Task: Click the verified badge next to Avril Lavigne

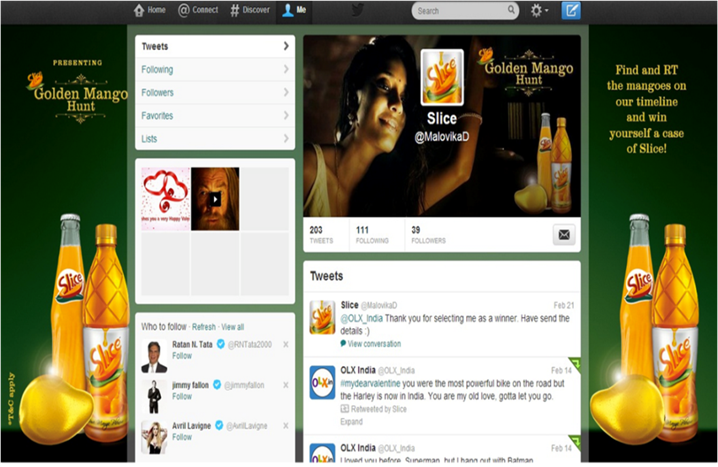Action: (219, 425)
